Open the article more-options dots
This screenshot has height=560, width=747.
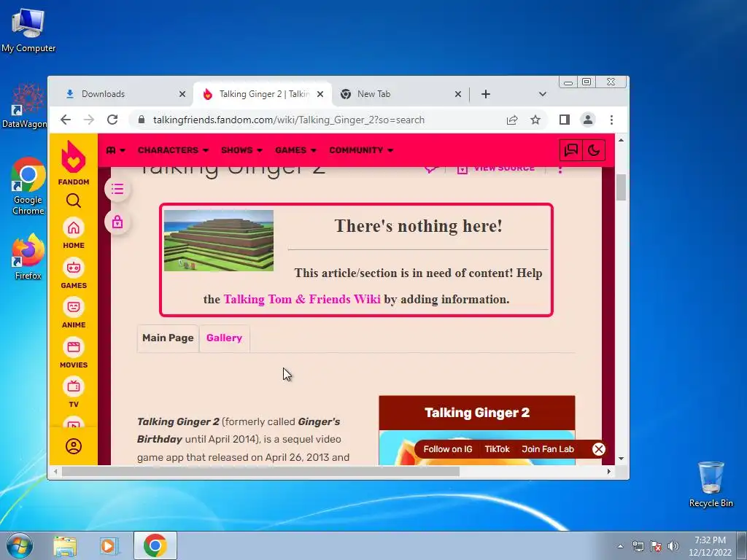pos(560,168)
